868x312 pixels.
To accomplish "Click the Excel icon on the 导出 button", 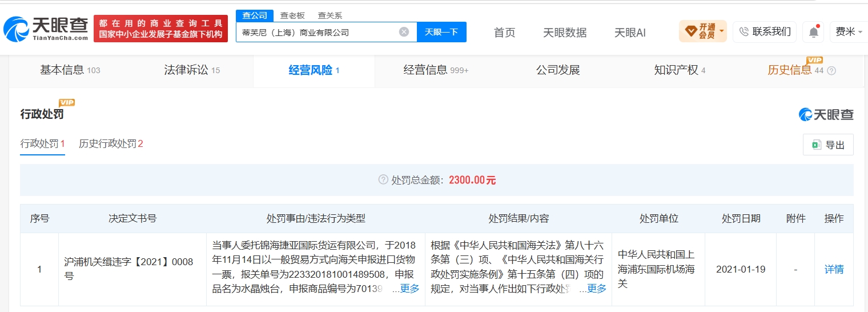I will [816, 145].
